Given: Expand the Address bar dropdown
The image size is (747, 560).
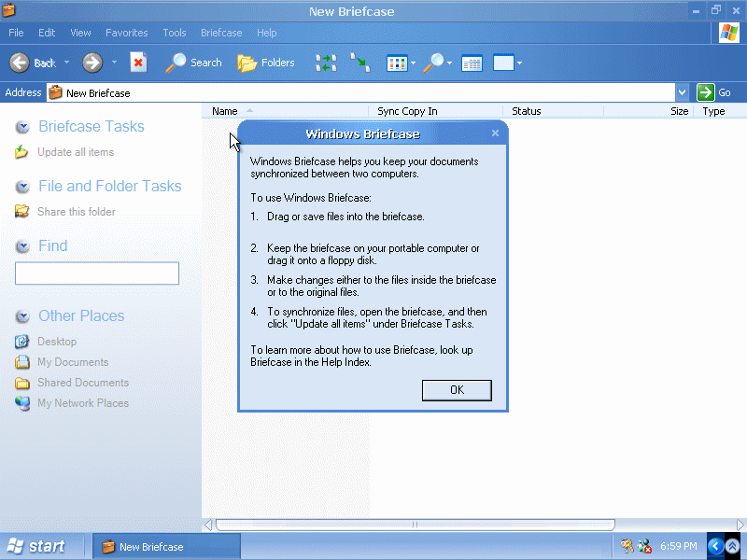Looking at the screenshot, I should pos(682,92).
